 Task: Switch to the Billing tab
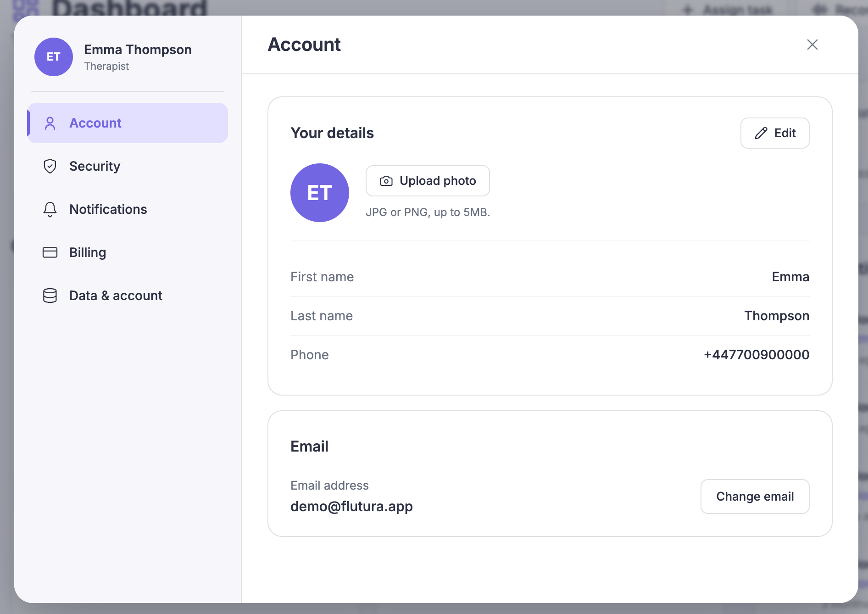pos(128,252)
